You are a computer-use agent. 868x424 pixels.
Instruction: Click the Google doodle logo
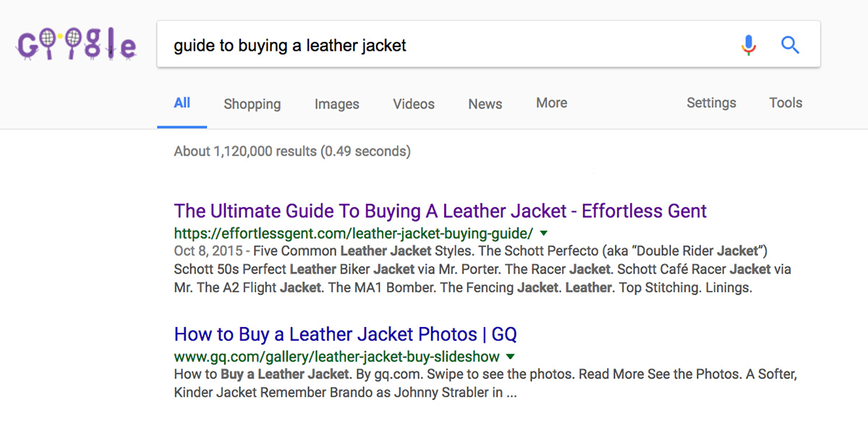coord(75,46)
